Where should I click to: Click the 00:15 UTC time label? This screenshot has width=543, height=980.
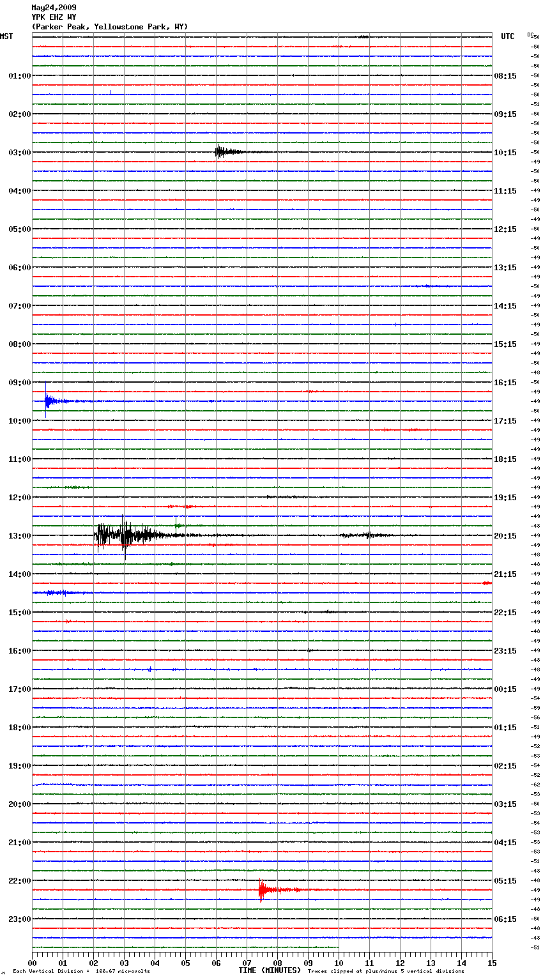coord(505,689)
